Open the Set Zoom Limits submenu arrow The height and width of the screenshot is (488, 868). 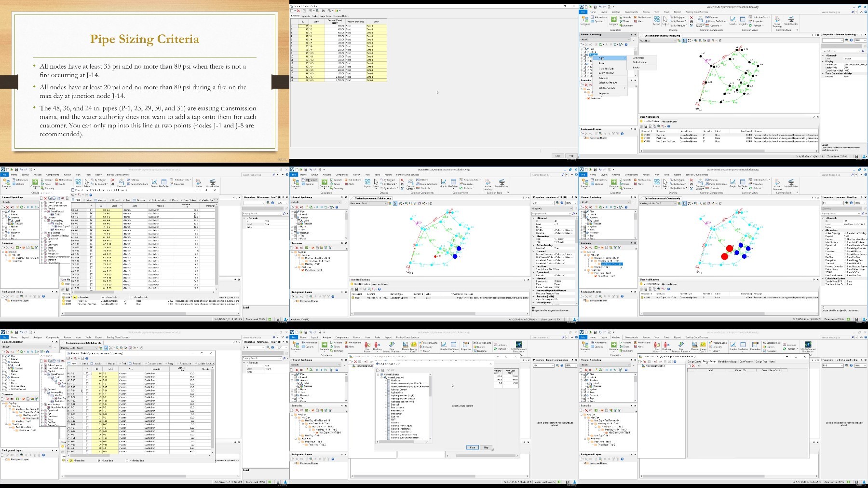(625, 88)
